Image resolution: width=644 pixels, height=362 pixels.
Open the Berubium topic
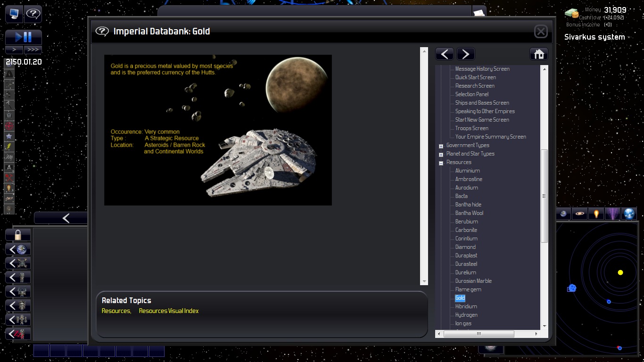(466, 222)
